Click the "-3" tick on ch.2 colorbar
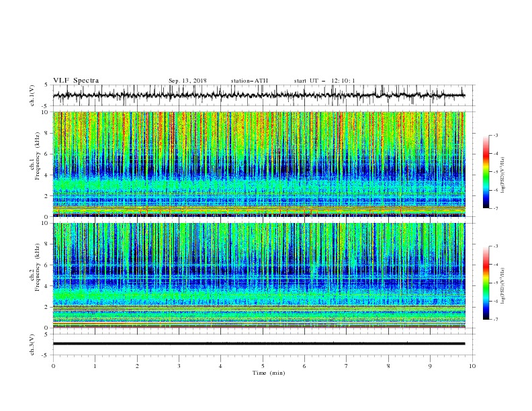The height and width of the screenshot is (411, 532). (x=495, y=246)
